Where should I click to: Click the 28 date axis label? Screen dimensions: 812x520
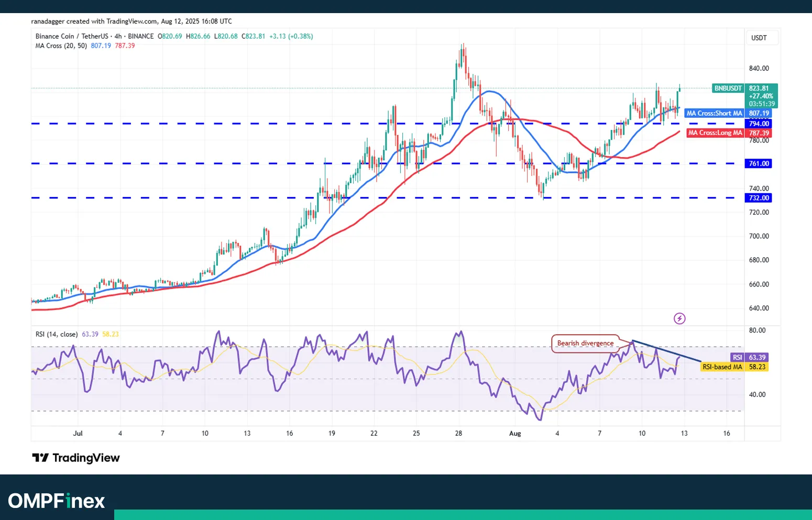click(x=458, y=434)
